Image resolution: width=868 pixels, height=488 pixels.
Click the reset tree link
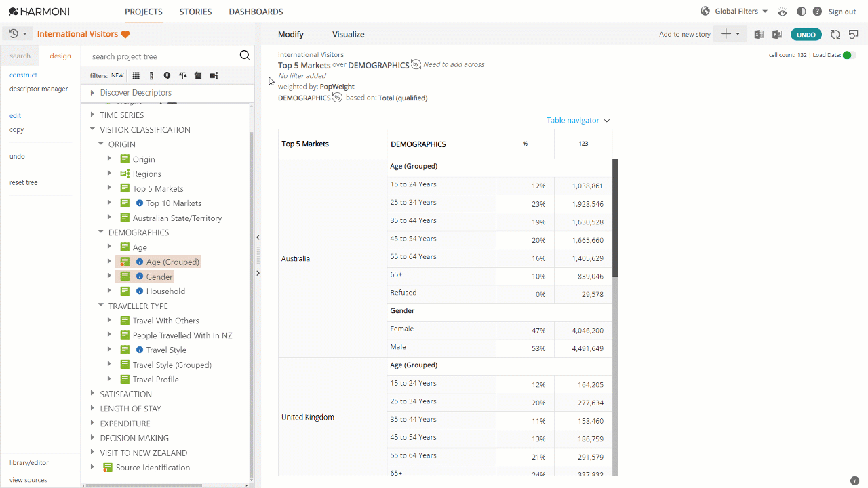click(x=24, y=183)
